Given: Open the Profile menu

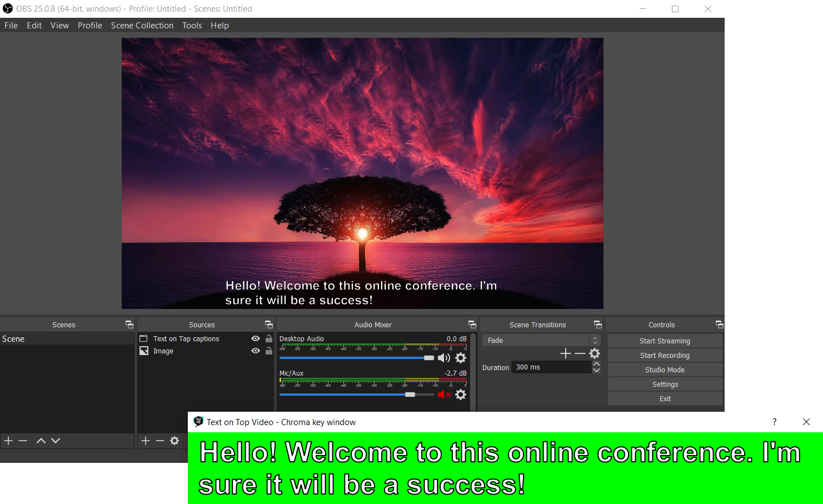Looking at the screenshot, I should (x=90, y=26).
